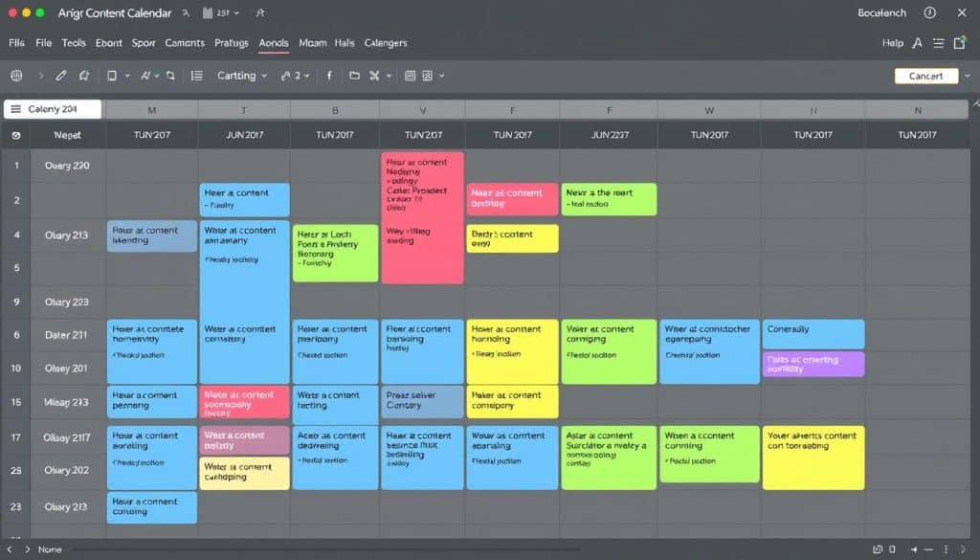Click the info clock icon beside Bocatench

coord(930,12)
